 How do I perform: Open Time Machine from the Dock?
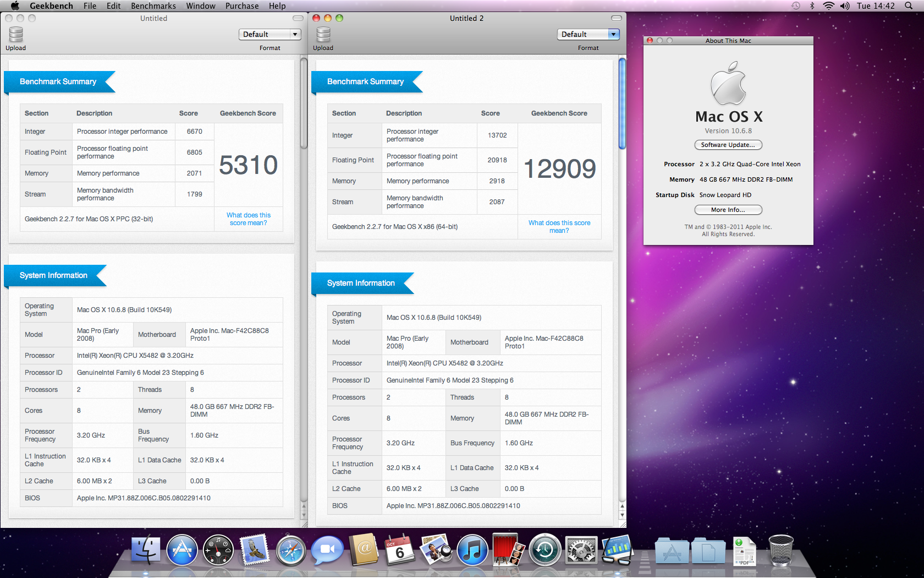545,550
